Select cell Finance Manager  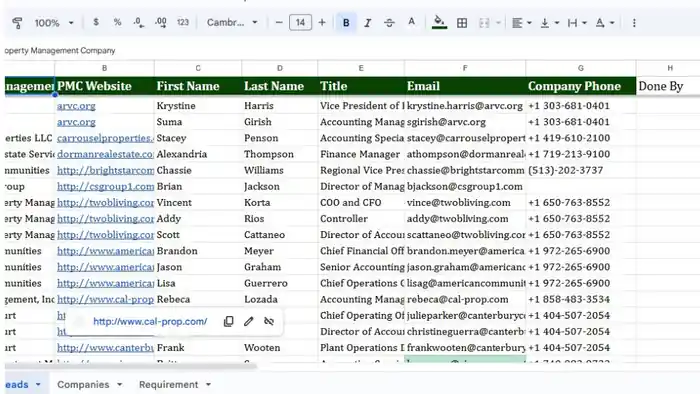tap(361, 154)
